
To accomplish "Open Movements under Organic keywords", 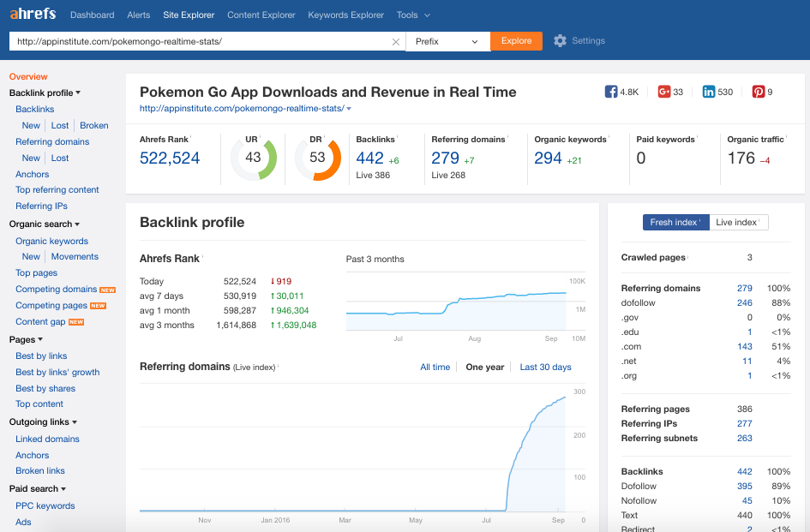I will pos(75,257).
